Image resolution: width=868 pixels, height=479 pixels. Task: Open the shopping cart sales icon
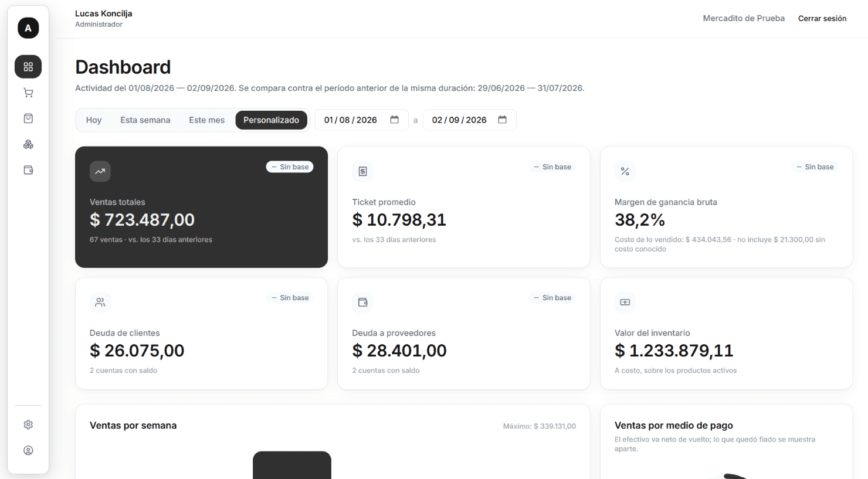[x=28, y=93]
